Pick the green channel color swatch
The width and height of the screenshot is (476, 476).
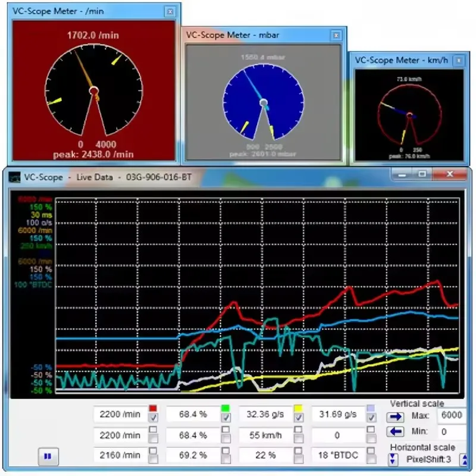[226, 408]
